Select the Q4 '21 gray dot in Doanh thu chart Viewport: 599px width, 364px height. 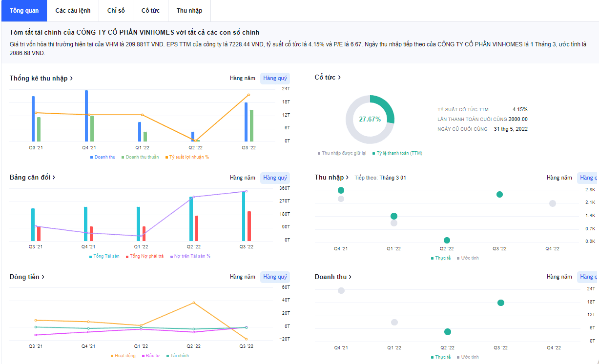point(341,291)
